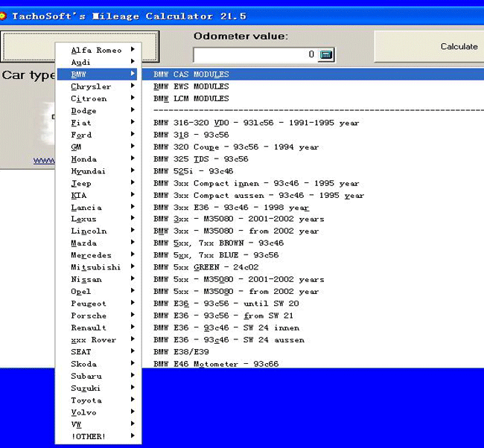Open the Volvo submenu
This screenshot has width=484, height=448.
click(98, 412)
